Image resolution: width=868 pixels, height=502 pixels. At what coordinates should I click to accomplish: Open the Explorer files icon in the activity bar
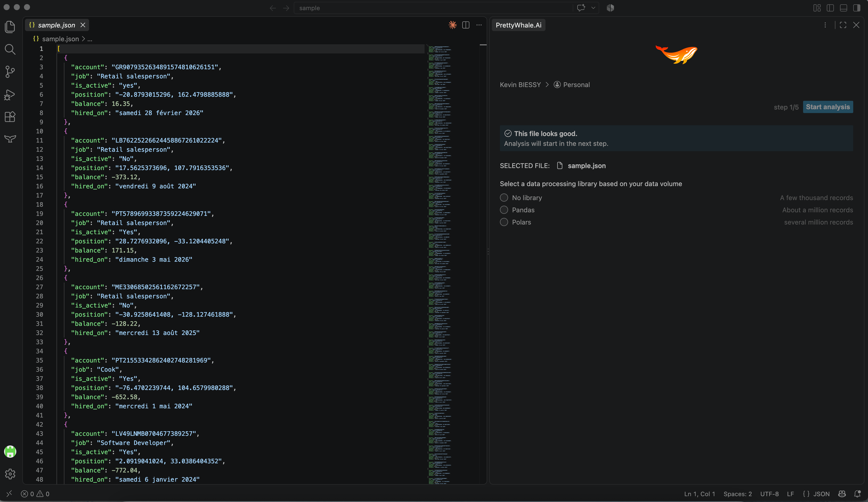(10, 27)
